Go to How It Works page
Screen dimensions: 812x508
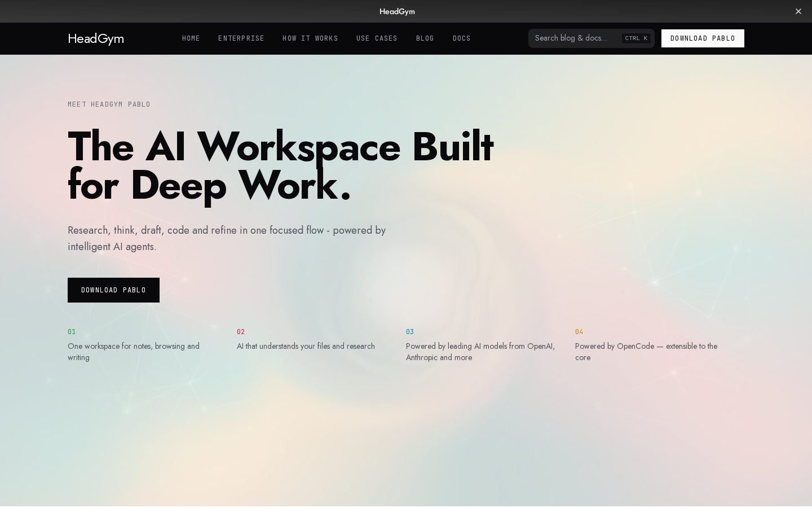point(310,38)
